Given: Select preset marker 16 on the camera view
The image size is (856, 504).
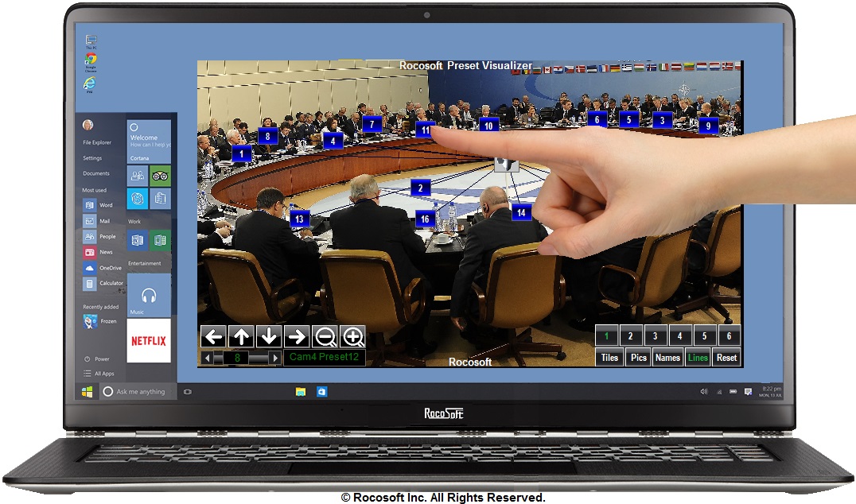Looking at the screenshot, I should (x=425, y=219).
